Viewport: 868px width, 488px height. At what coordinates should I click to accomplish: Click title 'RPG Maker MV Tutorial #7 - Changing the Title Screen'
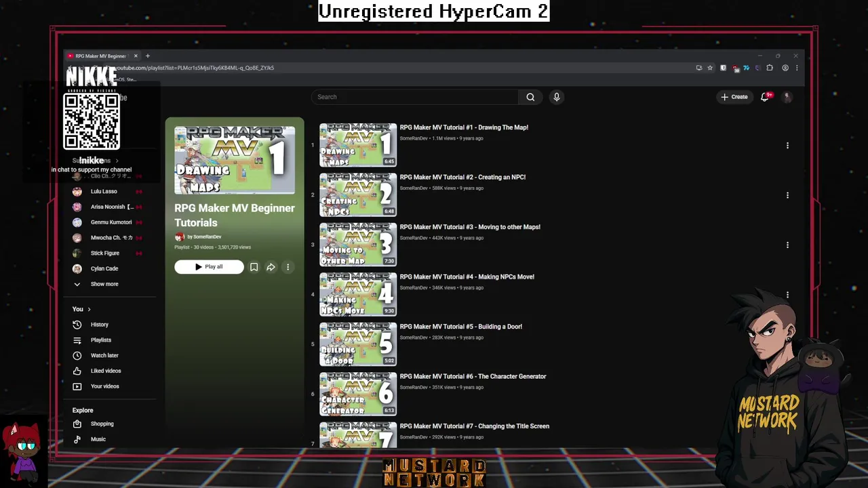tap(474, 426)
